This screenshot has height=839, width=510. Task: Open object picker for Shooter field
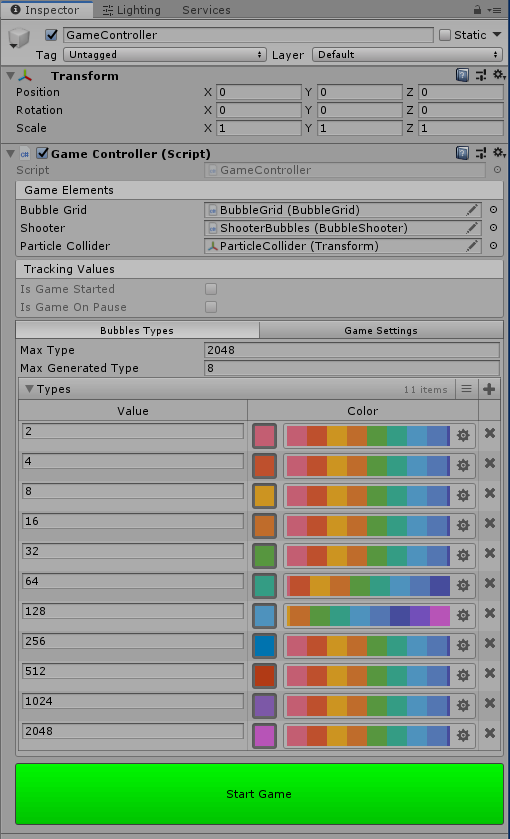point(493,228)
